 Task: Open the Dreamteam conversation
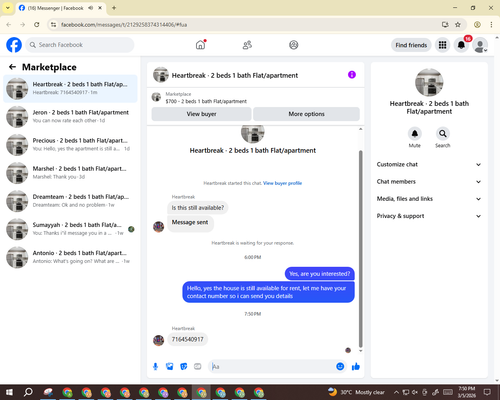[x=70, y=201]
